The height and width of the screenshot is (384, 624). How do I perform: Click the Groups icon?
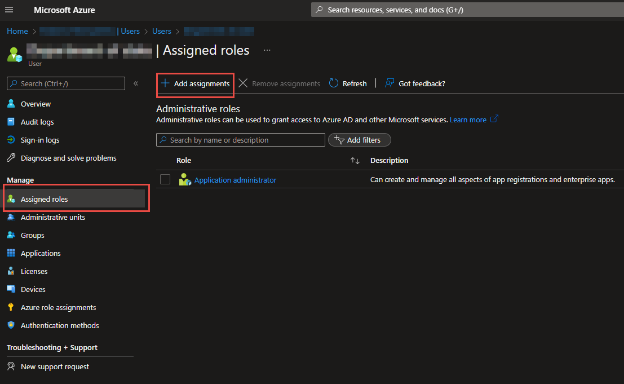tap(11, 235)
